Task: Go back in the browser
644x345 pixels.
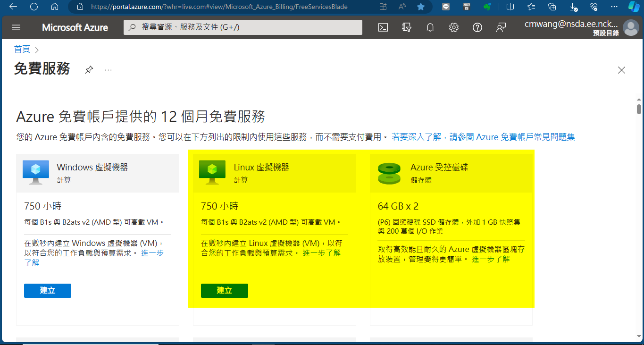Action: [13, 7]
